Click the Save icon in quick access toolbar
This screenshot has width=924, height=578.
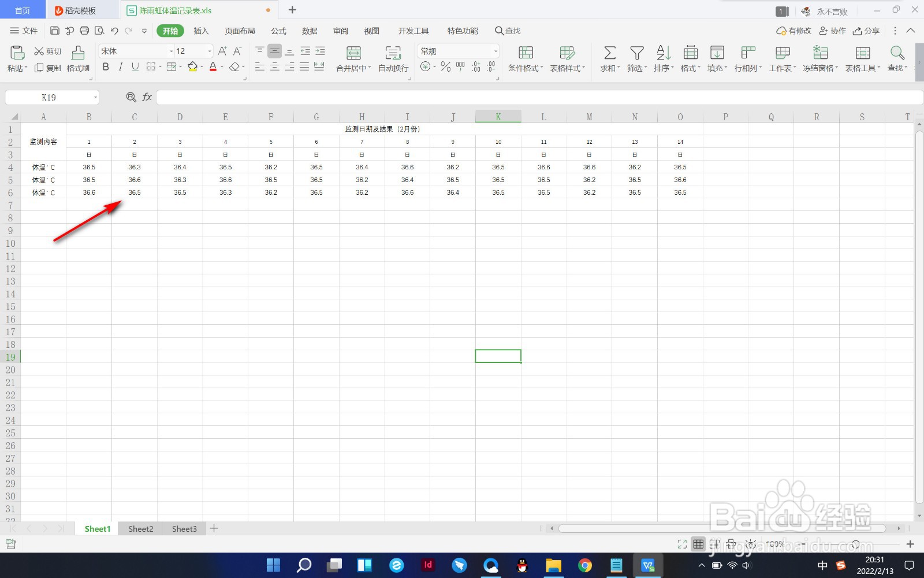[55, 31]
